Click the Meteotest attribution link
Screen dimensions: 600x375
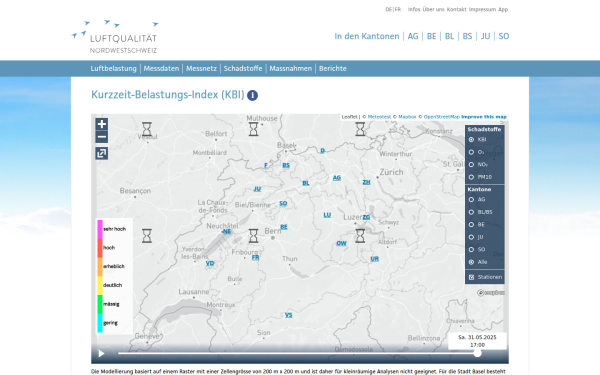click(x=379, y=117)
